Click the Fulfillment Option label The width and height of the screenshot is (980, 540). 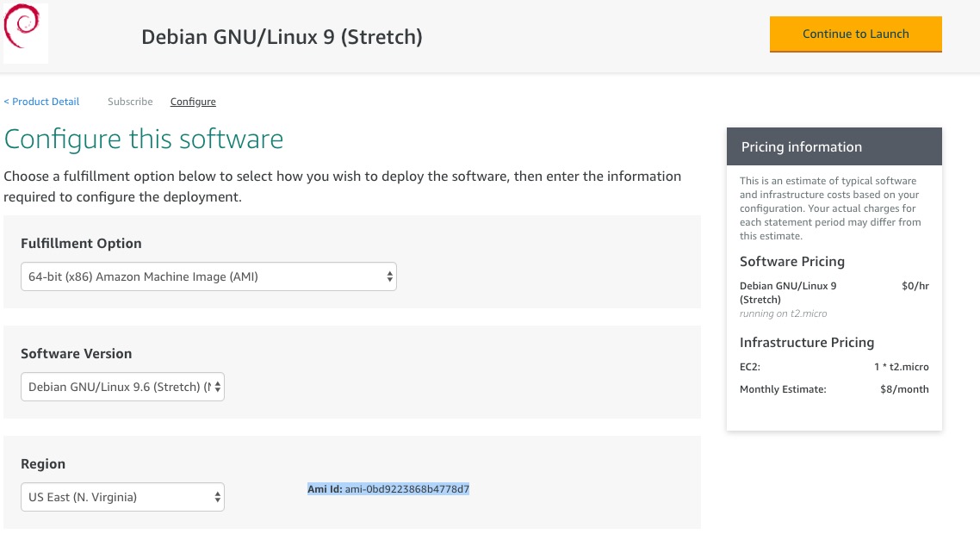(x=81, y=243)
